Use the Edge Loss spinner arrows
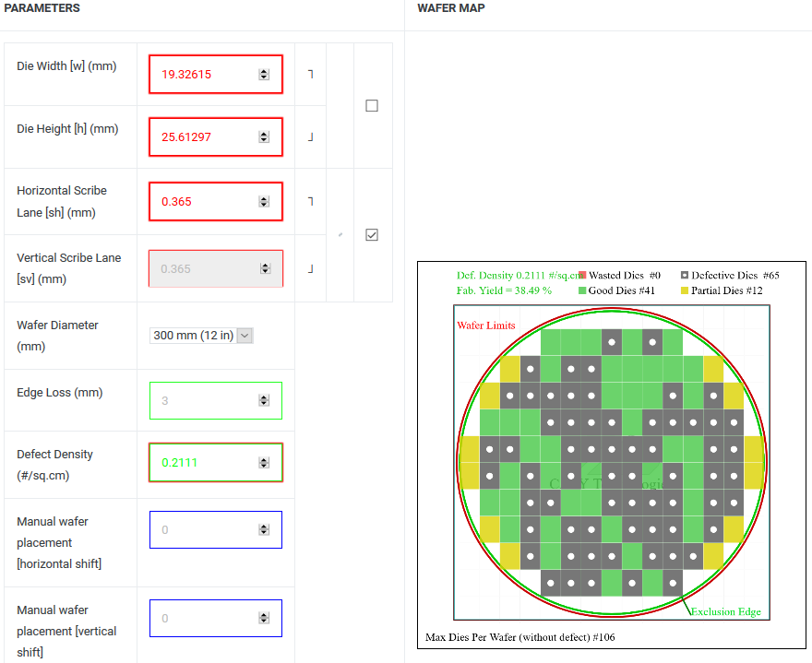This screenshot has width=812, height=663. (x=264, y=400)
